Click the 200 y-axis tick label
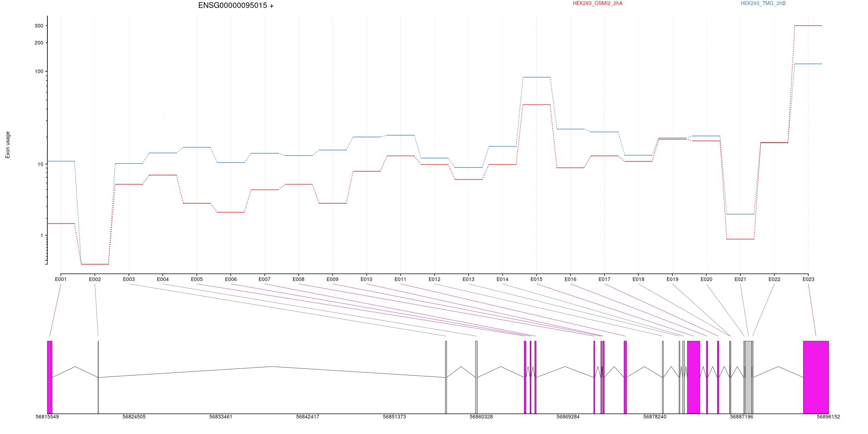868x434 pixels. pyautogui.click(x=39, y=43)
